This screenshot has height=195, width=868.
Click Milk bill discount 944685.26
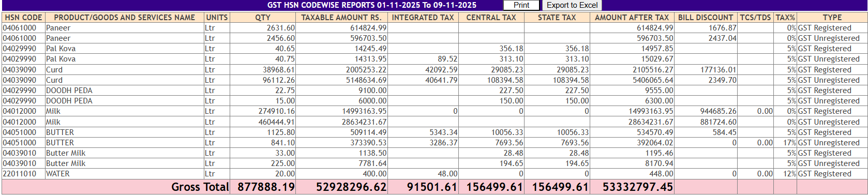(718, 111)
